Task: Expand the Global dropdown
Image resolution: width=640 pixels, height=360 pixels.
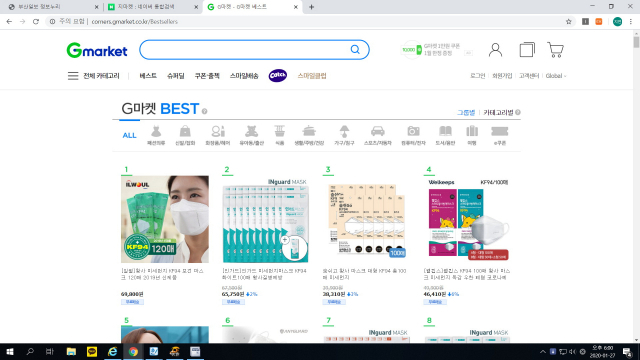Action: pos(556,76)
